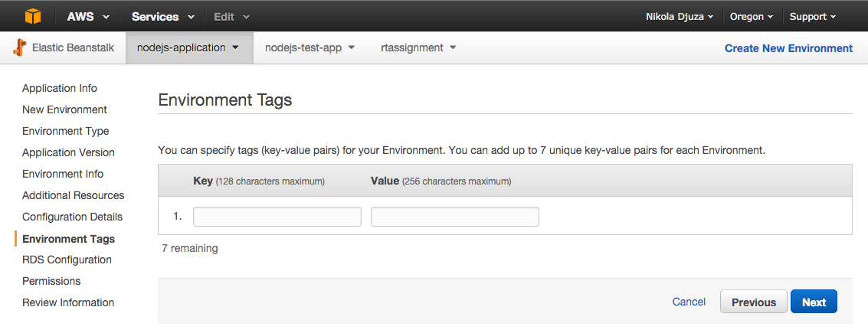Click Create New Environment link
Image resolution: width=868 pixels, height=330 pixels.
[x=788, y=48]
